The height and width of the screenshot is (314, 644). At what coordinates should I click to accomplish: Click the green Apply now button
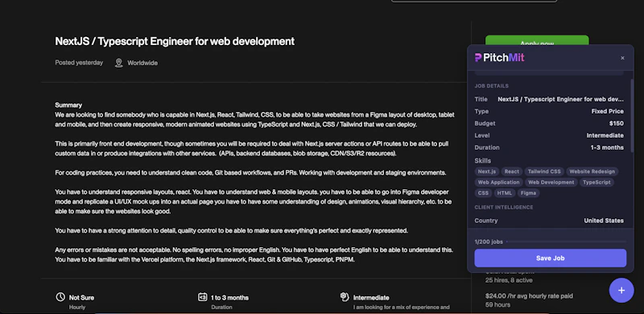[x=537, y=40]
